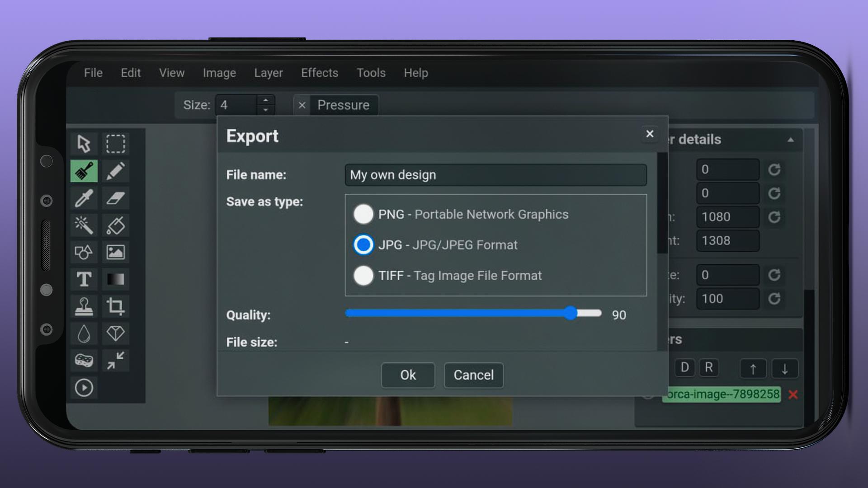868x488 pixels.
Task: Decrease brush Size with down arrow
Action: click(x=266, y=110)
